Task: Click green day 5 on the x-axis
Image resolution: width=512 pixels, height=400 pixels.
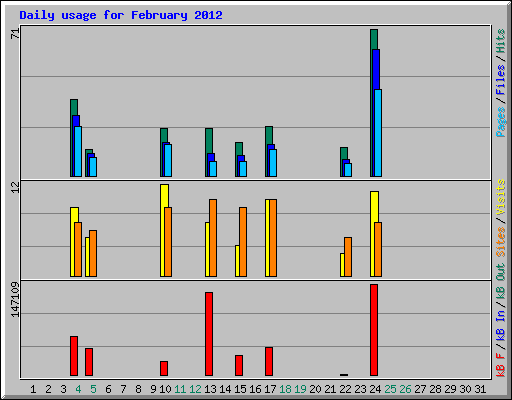Action: coord(93,389)
